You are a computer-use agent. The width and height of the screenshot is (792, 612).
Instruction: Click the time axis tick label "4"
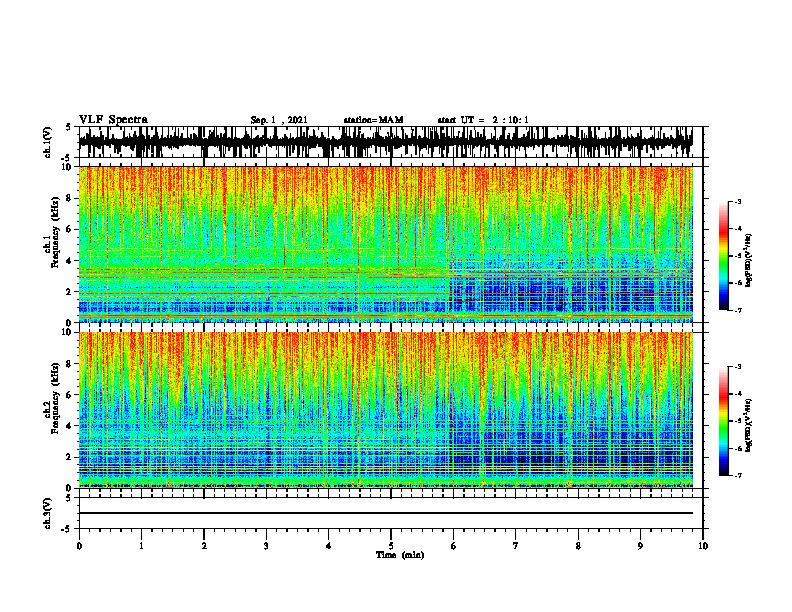(329, 546)
